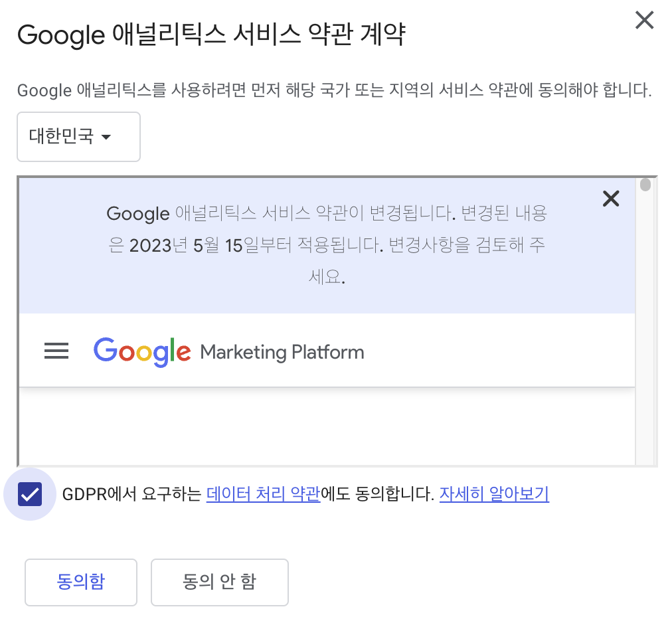Uncheck the GDPR data processing checkbox
The image size is (672, 619).
coord(30,494)
